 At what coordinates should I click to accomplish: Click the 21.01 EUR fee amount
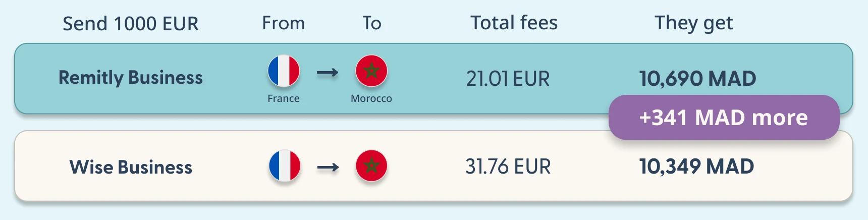tap(508, 79)
